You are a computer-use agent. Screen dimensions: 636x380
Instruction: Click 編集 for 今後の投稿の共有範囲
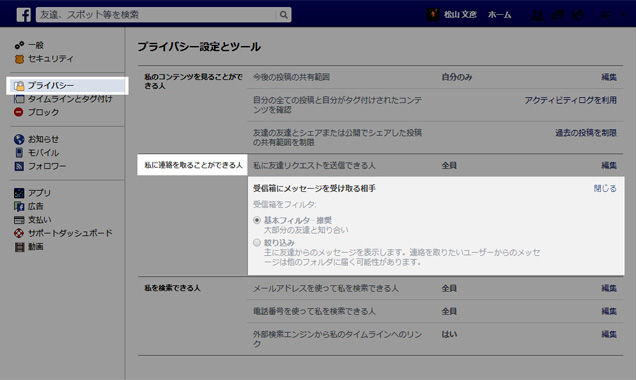609,77
